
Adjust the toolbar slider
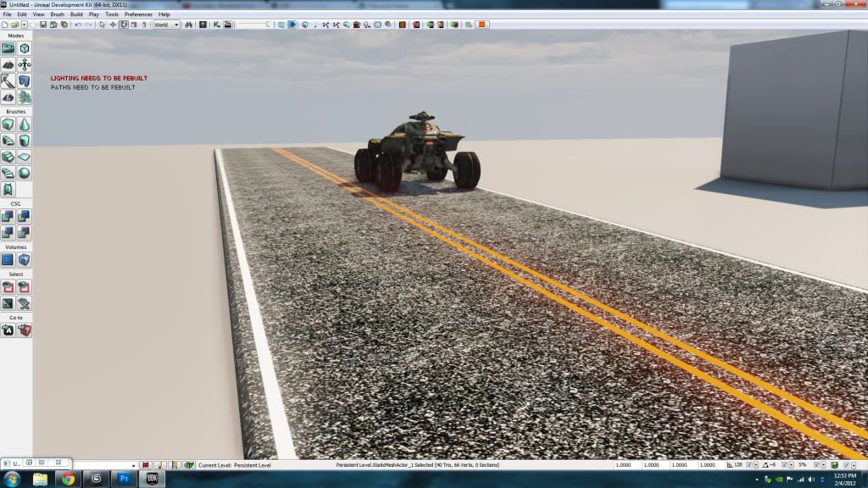pos(253,25)
